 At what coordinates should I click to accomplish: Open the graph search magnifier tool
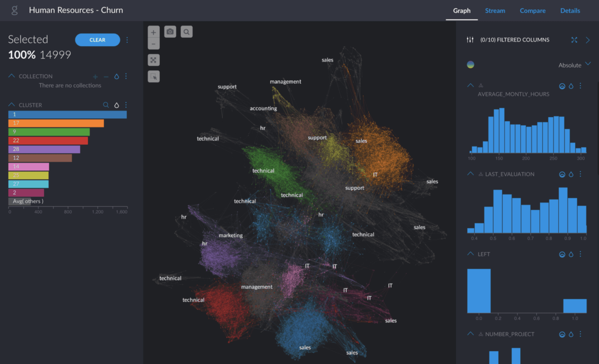point(187,32)
